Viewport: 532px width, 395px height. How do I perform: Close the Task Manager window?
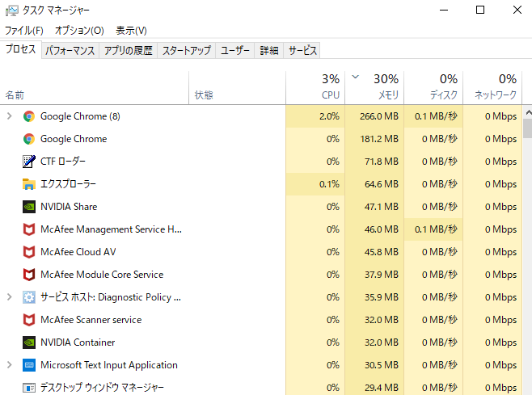click(x=517, y=11)
